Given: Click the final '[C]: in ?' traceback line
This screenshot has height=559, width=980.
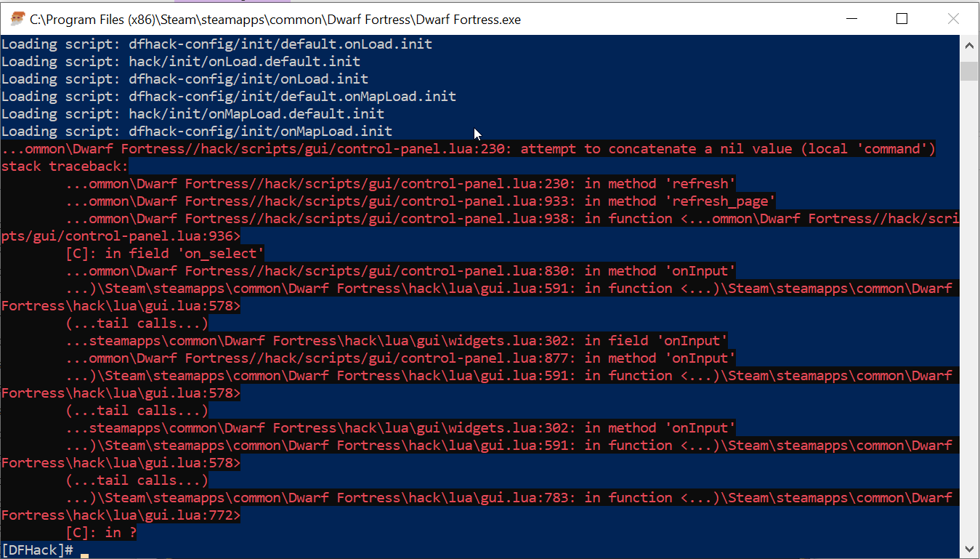Looking at the screenshot, I should (x=102, y=532).
